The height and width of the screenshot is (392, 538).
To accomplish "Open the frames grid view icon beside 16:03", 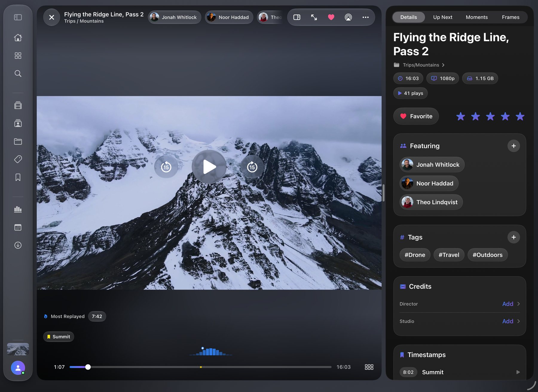I will (369, 367).
